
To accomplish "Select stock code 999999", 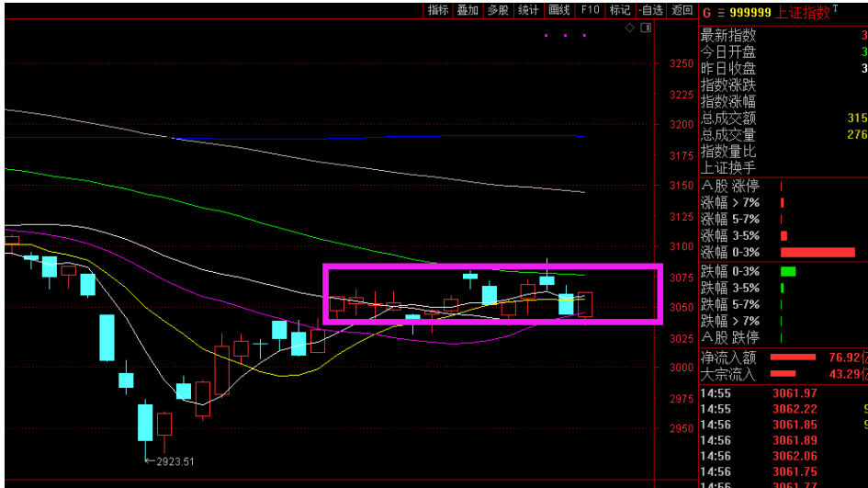I will click(x=750, y=13).
